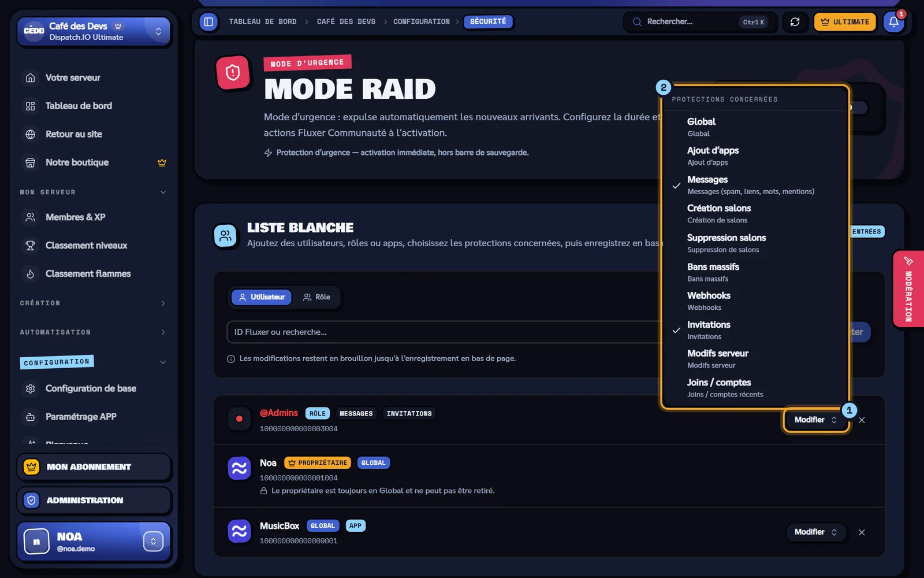The height and width of the screenshot is (578, 924).
Task: Click the home icon beside Votre serveur
Action: (31, 77)
